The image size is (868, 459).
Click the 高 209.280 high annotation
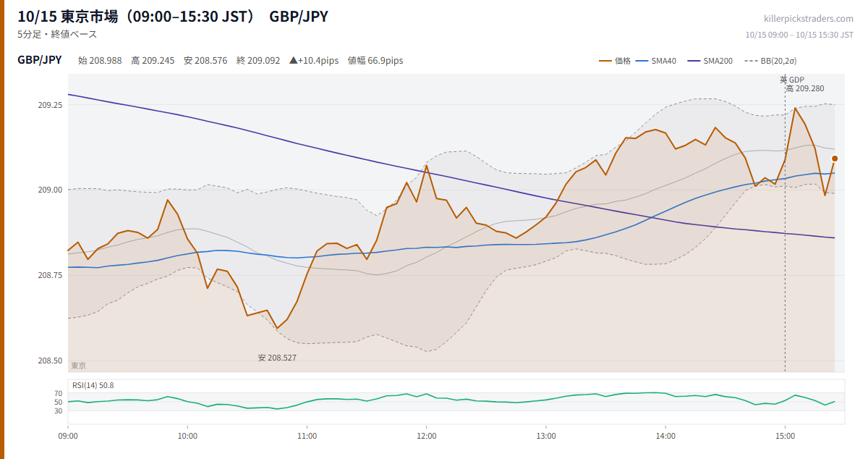tap(804, 88)
